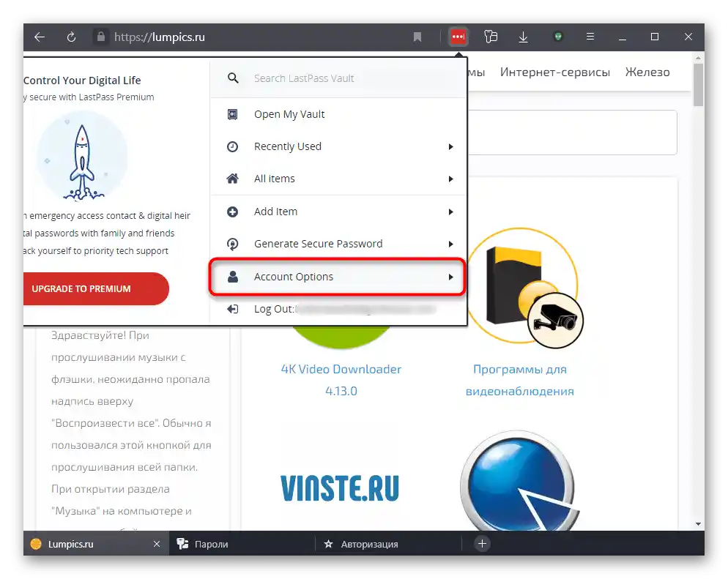Image resolution: width=728 pixels, height=579 pixels.
Task: Open the red LastPass extension icon
Action: 458,37
